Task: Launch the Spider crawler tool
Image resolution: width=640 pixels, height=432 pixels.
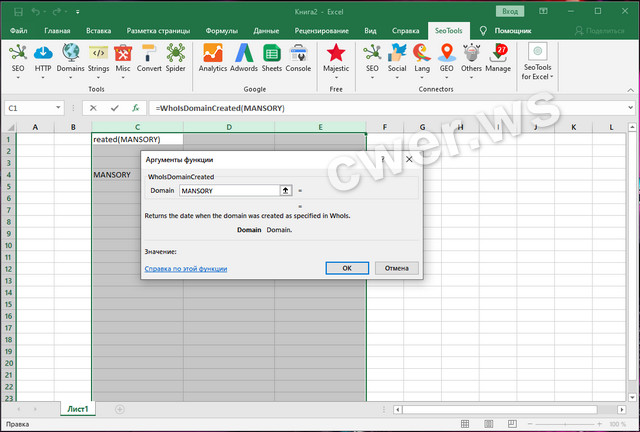Action: point(176,58)
